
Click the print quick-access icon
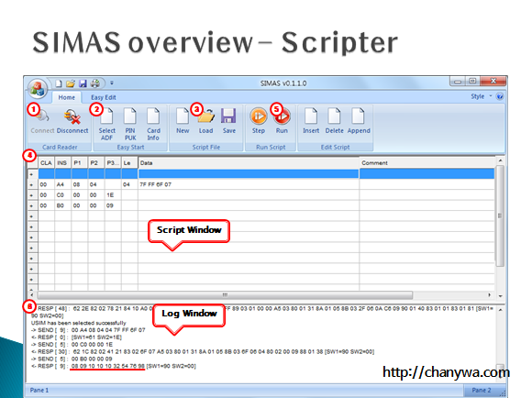click(x=95, y=83)
